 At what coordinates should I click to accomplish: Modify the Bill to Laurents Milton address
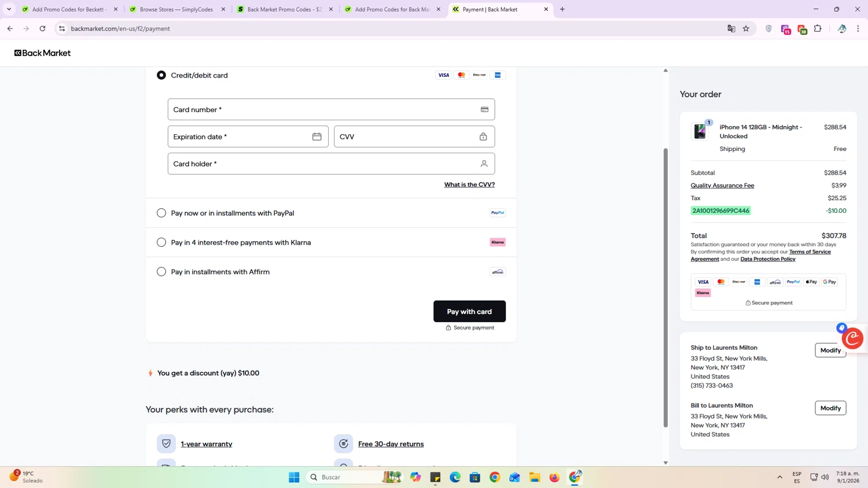[830, 408]
